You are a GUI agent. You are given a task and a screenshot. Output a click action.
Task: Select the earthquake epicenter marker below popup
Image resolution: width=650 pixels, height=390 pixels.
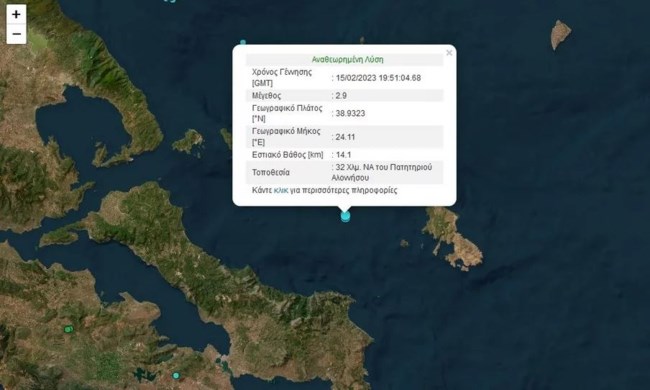coord(345,216)
